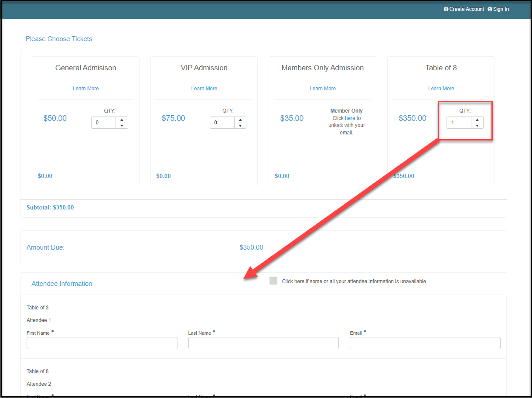Click the info icon beside Create Account

(446, 9)
